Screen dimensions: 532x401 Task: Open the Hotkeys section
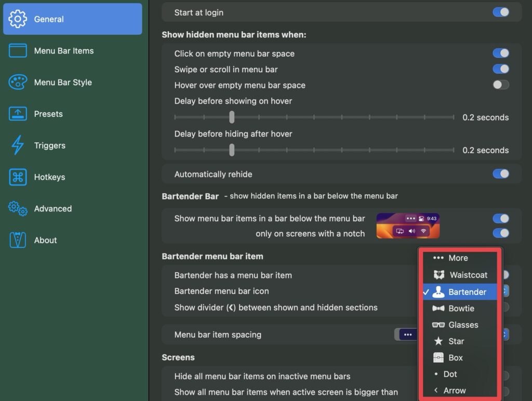(73, 177)
